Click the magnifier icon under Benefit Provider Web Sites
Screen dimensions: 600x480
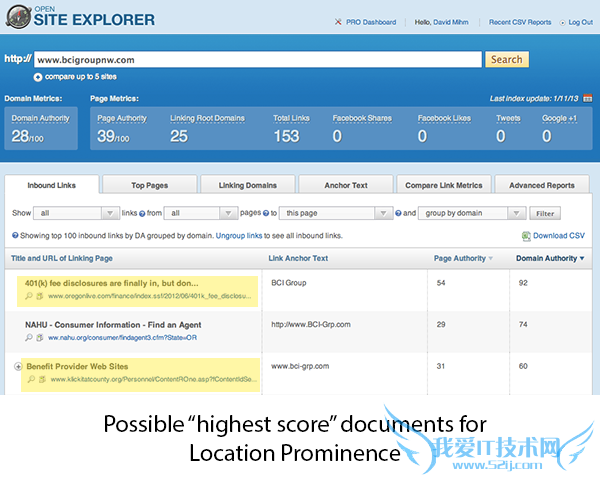[x=29, y=380]
